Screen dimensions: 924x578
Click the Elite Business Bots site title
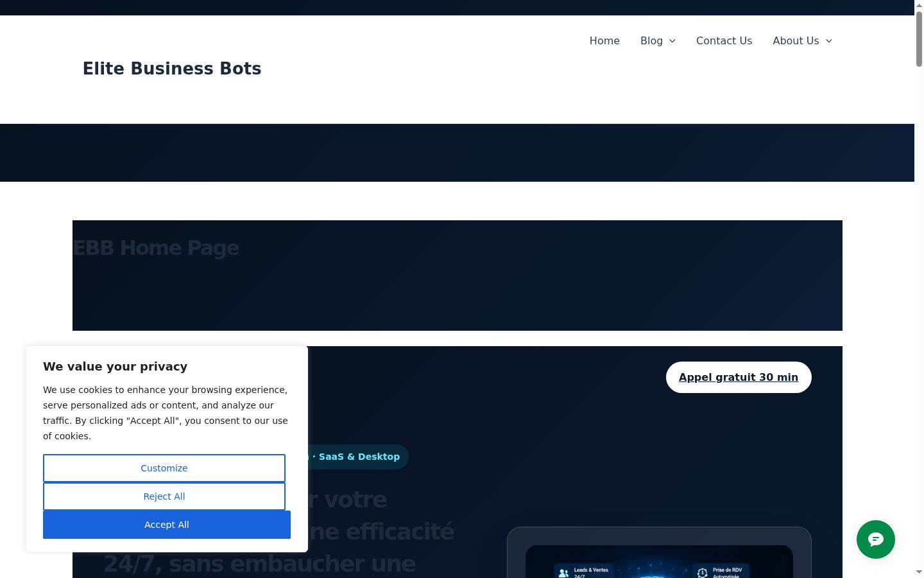172,69
